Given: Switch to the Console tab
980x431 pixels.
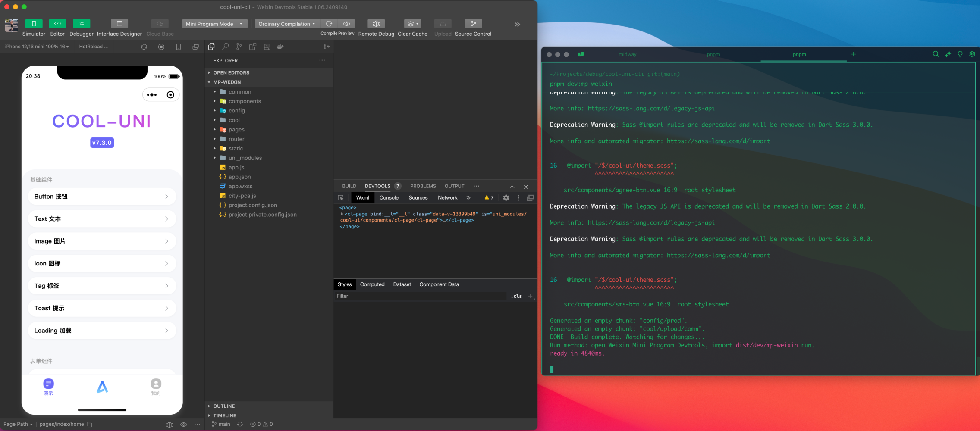Looking at the screenshot, I should (389, 198).
